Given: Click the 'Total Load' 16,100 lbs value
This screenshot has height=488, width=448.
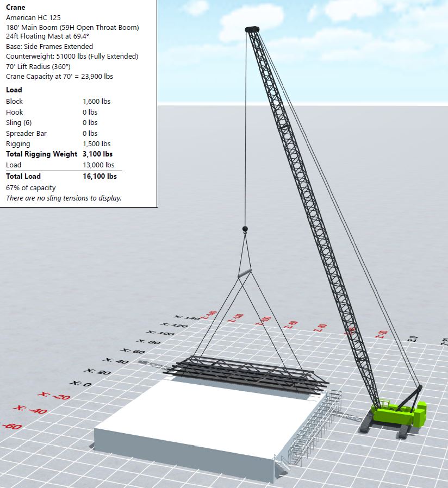Looking at the screenshot, I should [99, 176].
